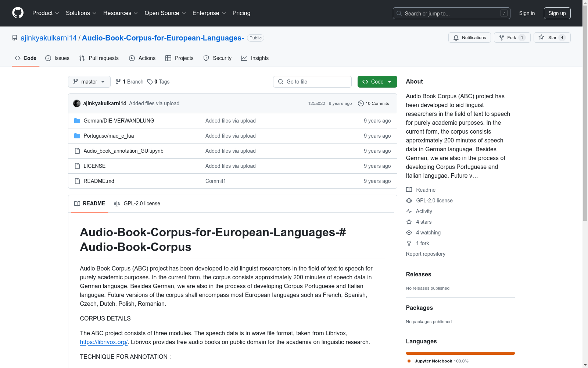The height and width of the screenshot is (368, 588).
Task: Click the avatar of ajinkyakulkarni14 in commit row
Action: click(77, 103)
